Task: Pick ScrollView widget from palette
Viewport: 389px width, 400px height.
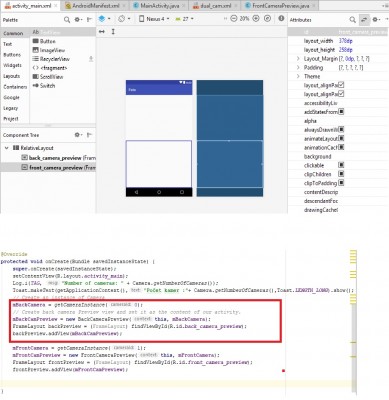Action: (48, 77)
